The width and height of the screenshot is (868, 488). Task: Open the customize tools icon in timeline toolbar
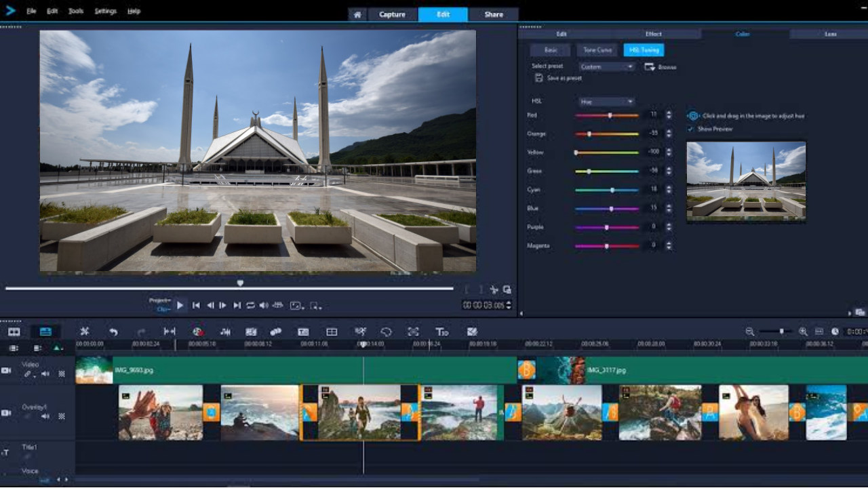[85, 331]
